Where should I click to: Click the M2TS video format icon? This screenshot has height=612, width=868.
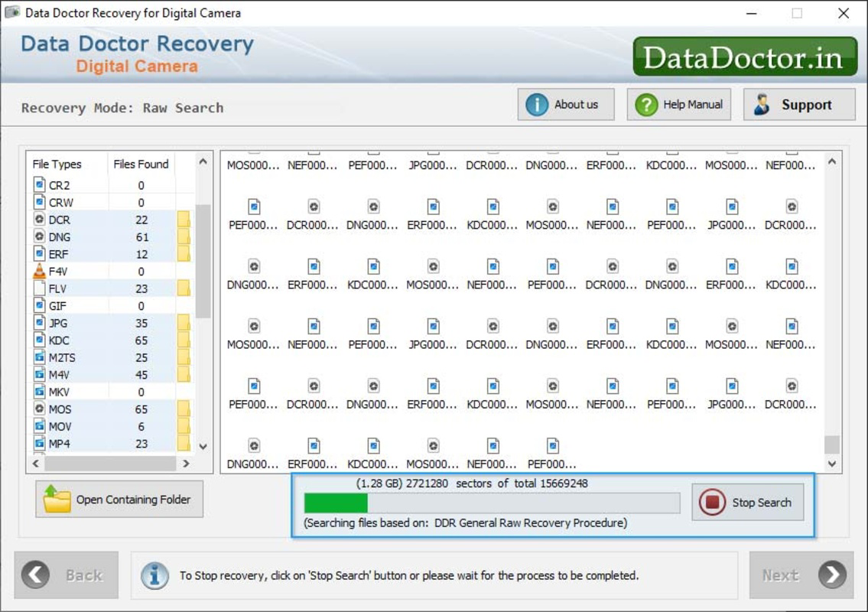pyautogui.click(x=38, y=357)
